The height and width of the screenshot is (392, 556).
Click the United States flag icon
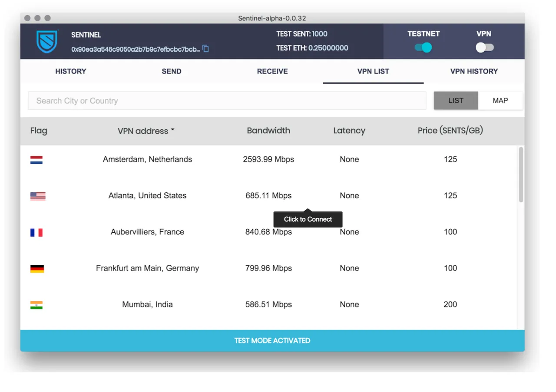(x=38, y=196)
